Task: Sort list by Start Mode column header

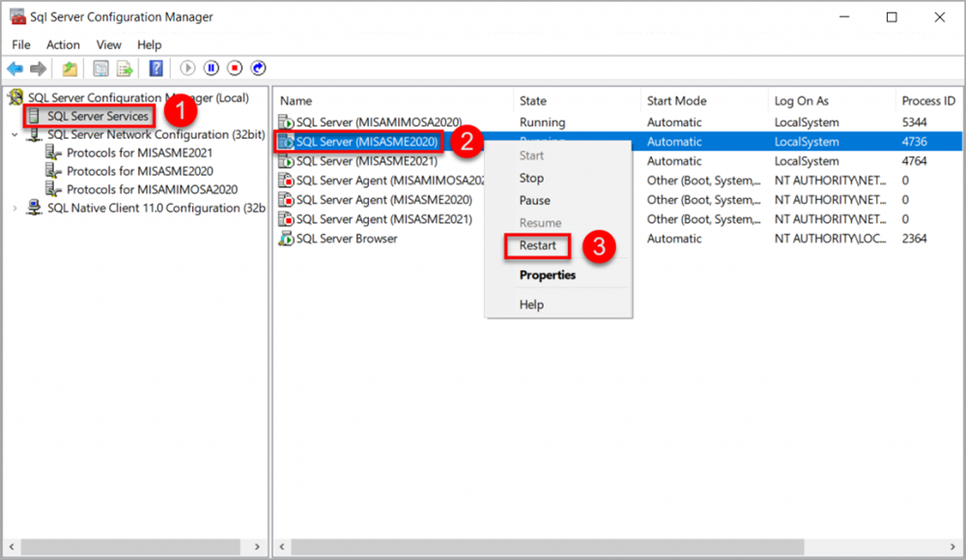Action: pyautogui.click(x=676, y=100)
